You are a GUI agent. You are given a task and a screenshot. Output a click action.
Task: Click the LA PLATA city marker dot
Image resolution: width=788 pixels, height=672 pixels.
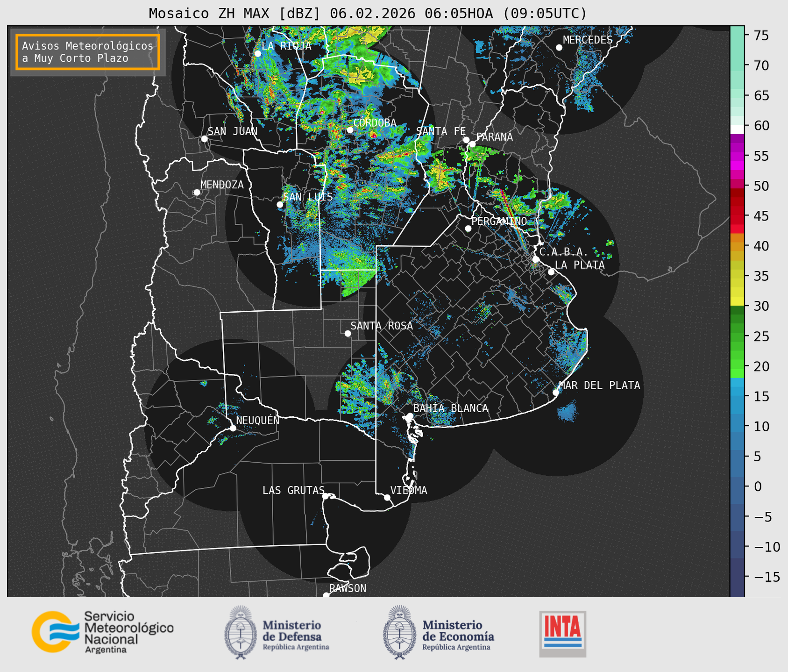point(551,272)
